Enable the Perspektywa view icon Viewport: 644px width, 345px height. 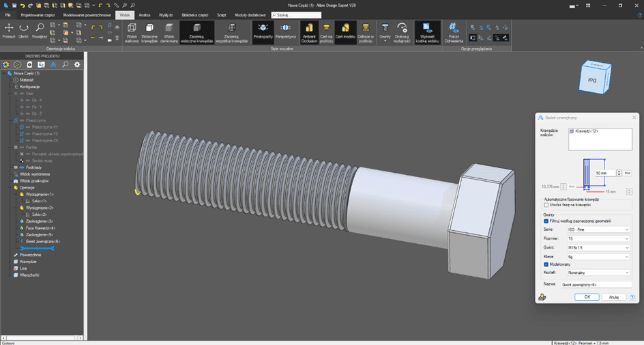coord(285,31)
